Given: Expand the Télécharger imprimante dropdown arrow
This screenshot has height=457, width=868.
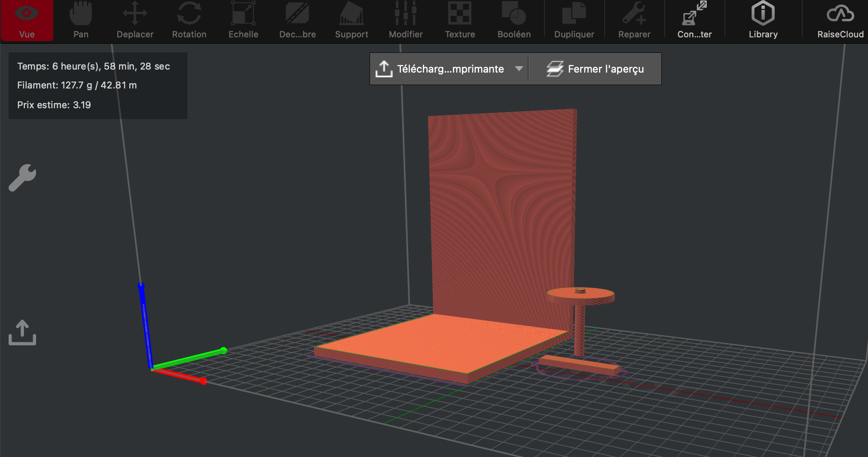Looking at the screenshot, I should (x=519, y=69).
